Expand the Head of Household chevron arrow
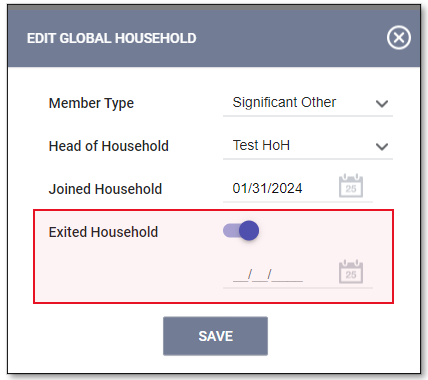Screen dimensions: 428x380 382,147
